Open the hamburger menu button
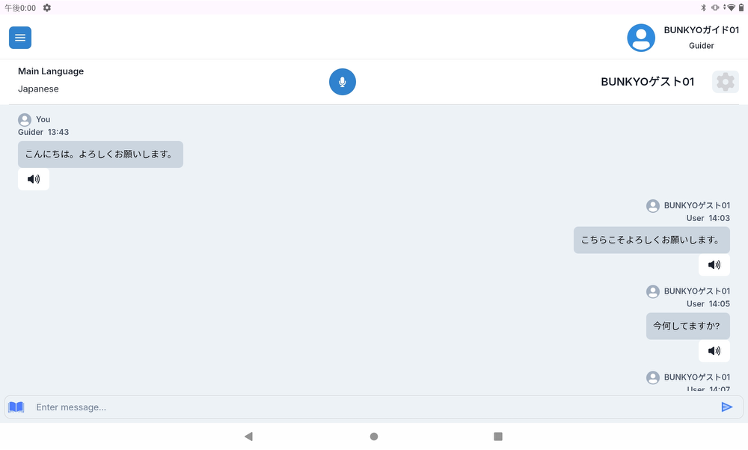Viewport: 748px width, 450px height. click(x=20, y=38)
